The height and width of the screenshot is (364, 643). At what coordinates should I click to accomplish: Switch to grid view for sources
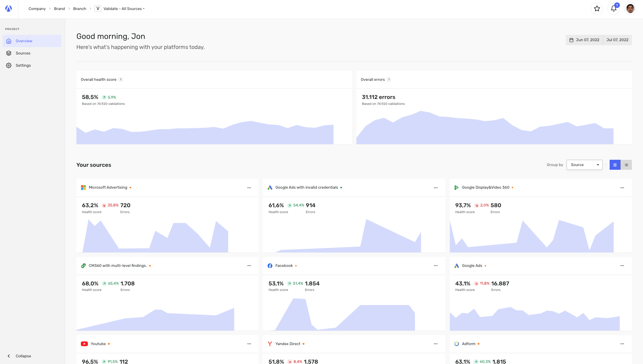pyautogui.click(x=615, y=165)
